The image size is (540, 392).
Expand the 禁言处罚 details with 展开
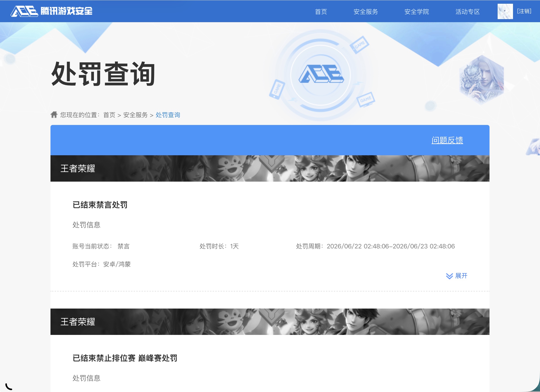click(x=456, y=276)
